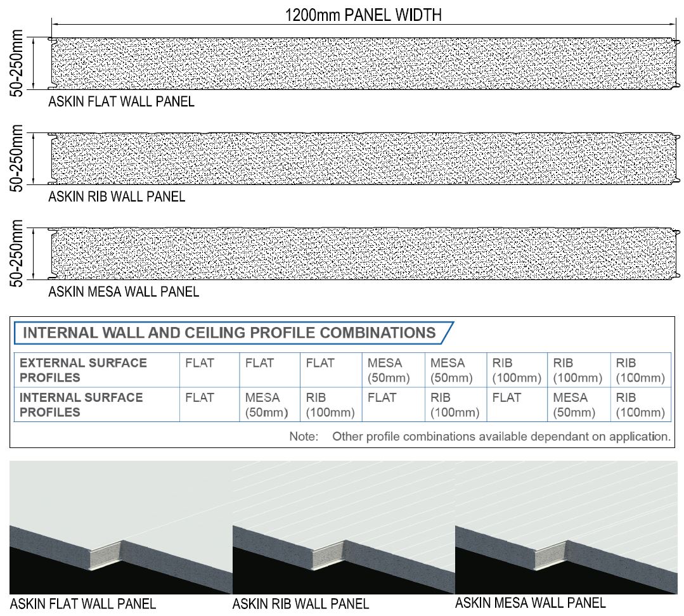Select external FLAT cell above internal MESA (50mm)
The height and width of the screenshot is (616, 684).
(x=269, y=370)
